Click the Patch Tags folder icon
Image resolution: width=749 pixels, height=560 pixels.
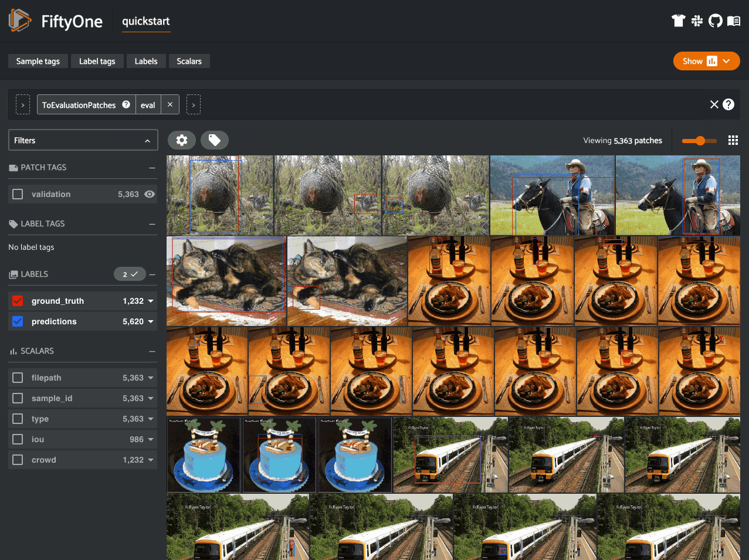[13, 168]
